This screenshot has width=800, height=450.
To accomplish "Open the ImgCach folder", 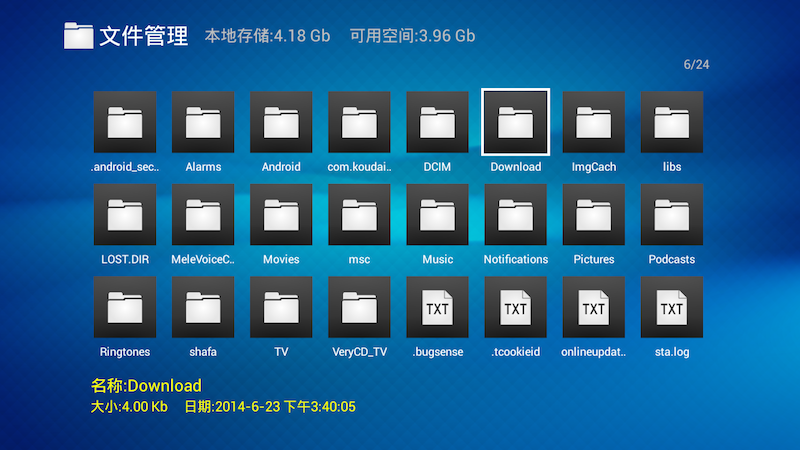I will [594, 122].
